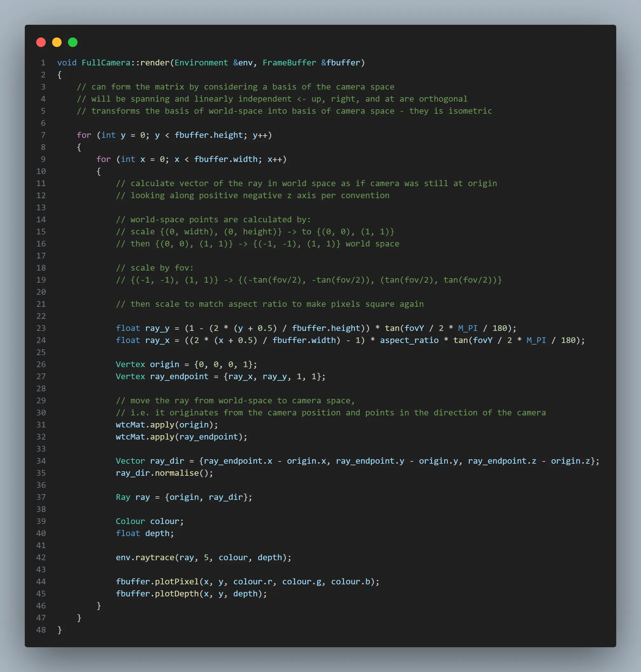Place cursor on fbuffer.height in outer loop

[x=209, y=135]
